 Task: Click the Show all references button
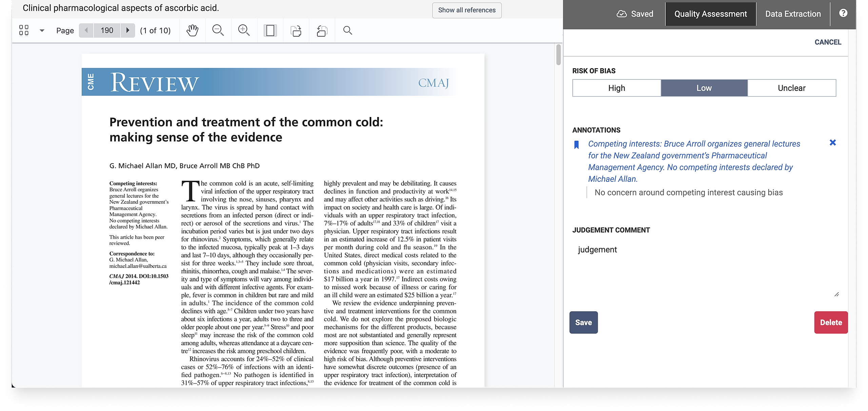click(x=467, y=10)
